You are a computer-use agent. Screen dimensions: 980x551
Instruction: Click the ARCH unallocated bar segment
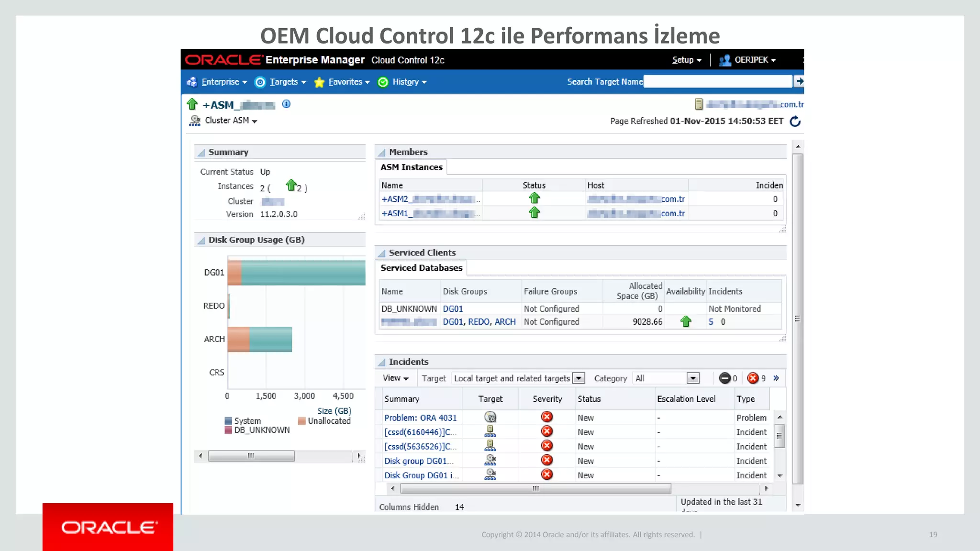point(238,340)
